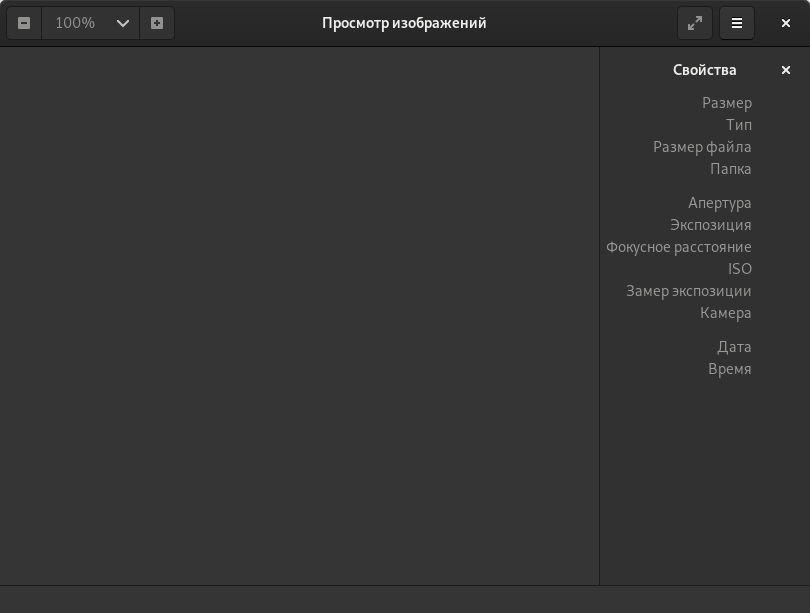This screenshot has width=810, height=613.
Task: Click the empty image viewing area
Action: (x=299, y=315)
